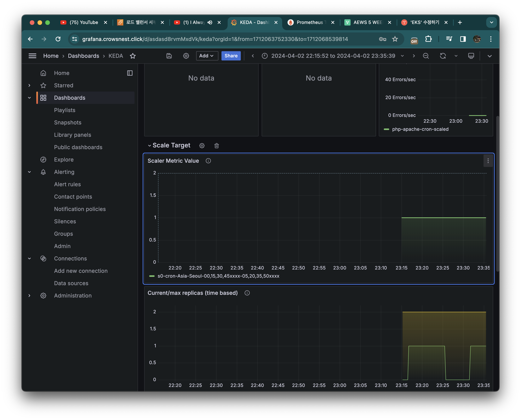Click the Share button

pos(231,56)
